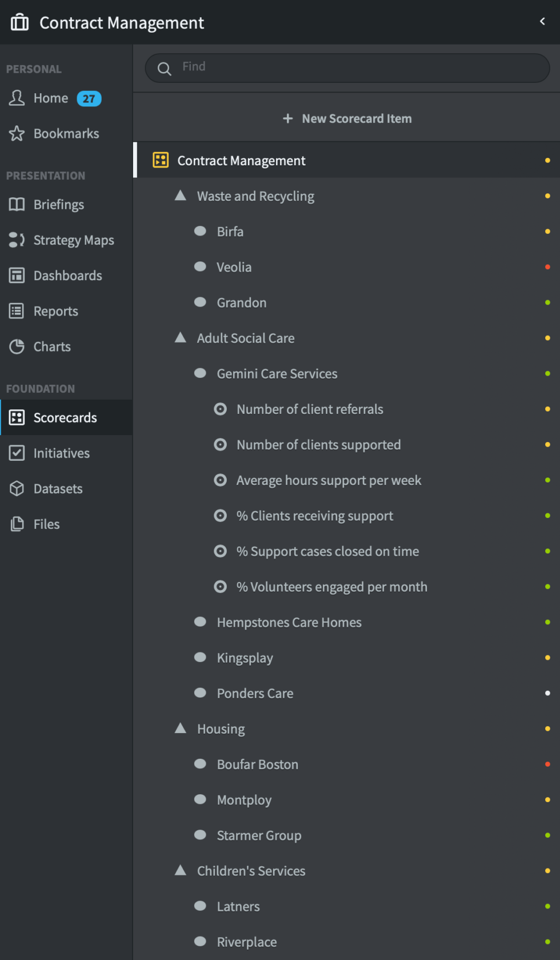The width and height of the screenshot is (560, 960).
Task: Click New Scorecard Item button
Action: 347,118
